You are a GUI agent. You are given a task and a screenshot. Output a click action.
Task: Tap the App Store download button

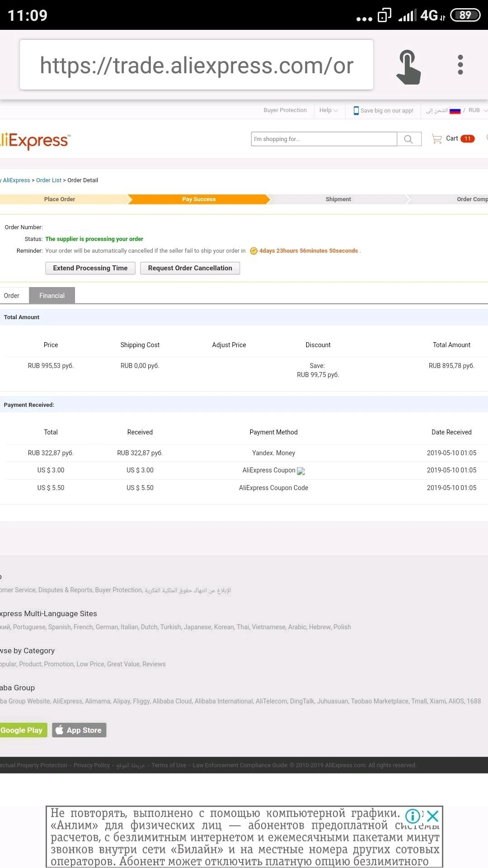point(79,730)
